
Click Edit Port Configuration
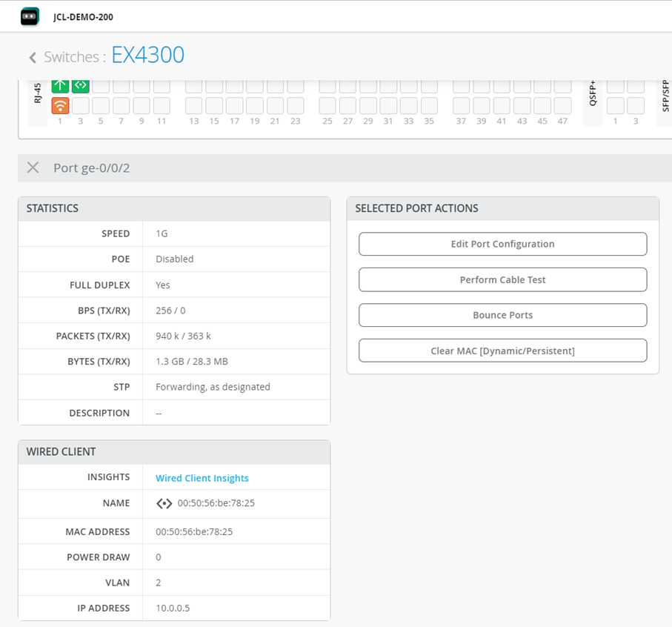502,244
